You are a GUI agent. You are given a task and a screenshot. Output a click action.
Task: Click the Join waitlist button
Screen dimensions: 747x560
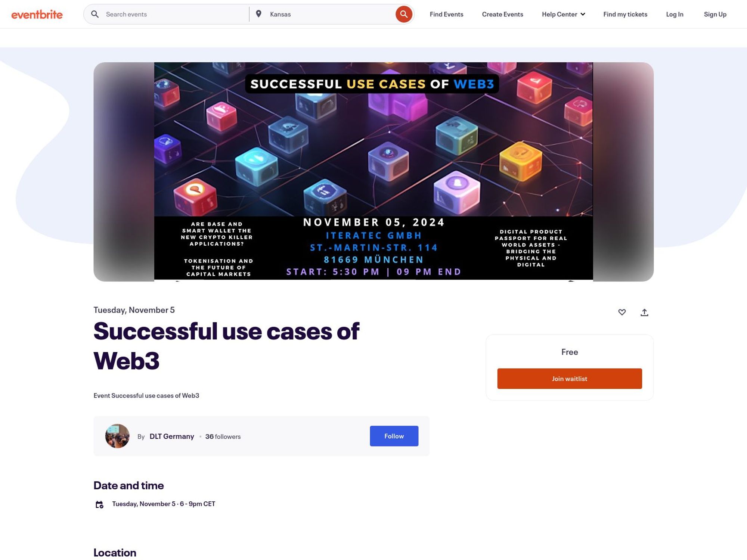569,378
